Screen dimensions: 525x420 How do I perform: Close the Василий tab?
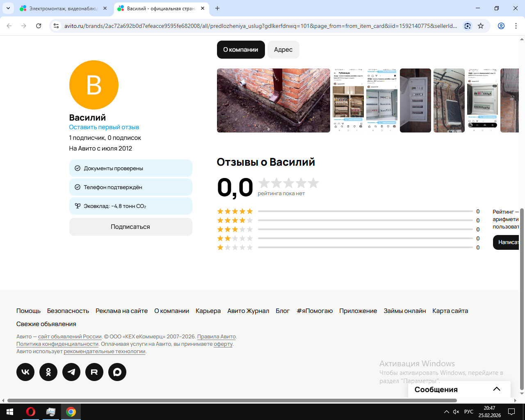click(203, 8)
